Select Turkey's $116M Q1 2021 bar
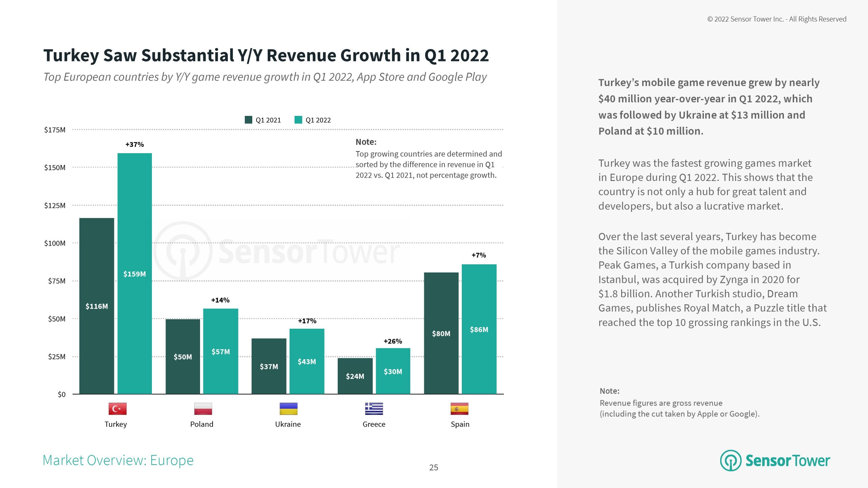Viewport: 868px width, 488px height. [x=97, y=306]
